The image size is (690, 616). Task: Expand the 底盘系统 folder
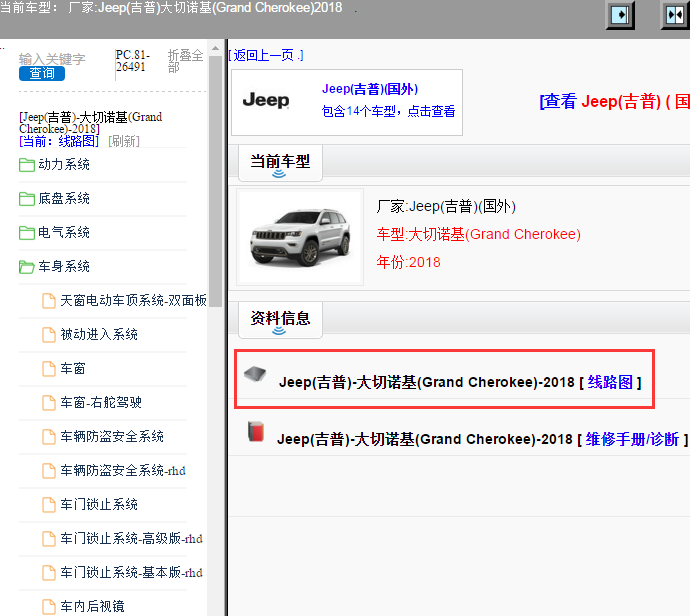(64, 198)
